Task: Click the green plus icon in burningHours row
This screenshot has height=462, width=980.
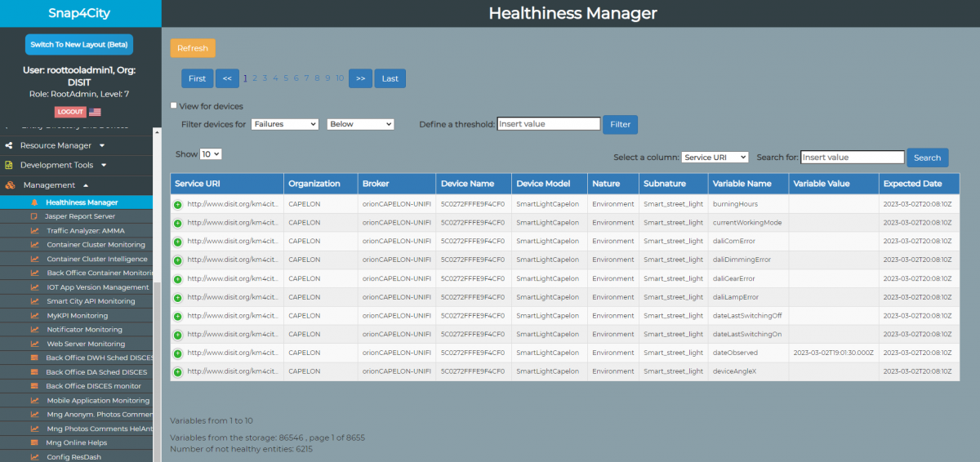Action: click(x=177, y=204)
